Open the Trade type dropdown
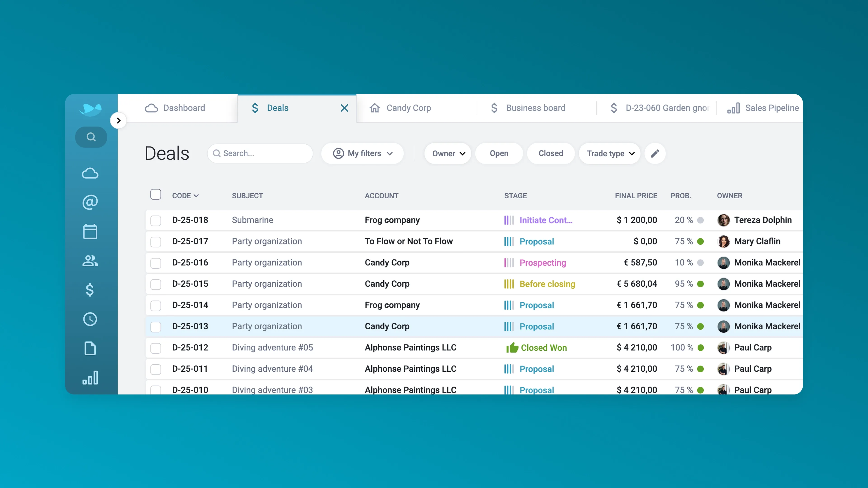 (610, 154)
